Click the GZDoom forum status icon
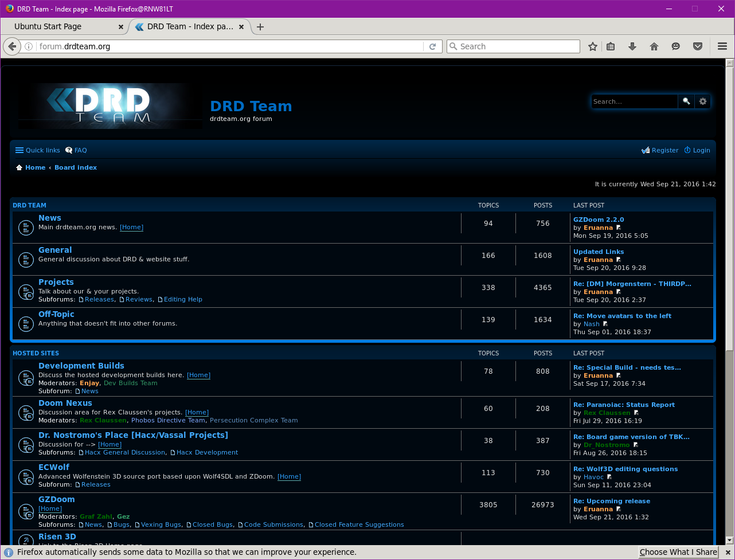 tap(26, 511)
